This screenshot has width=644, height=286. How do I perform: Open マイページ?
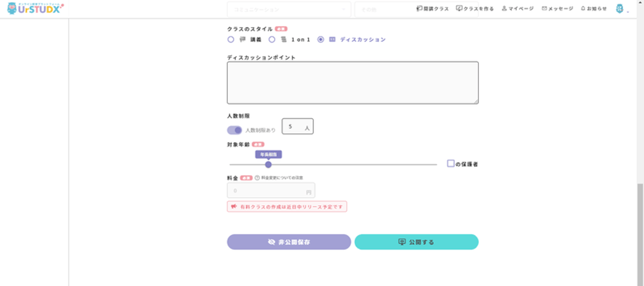(x=518, y=9)
